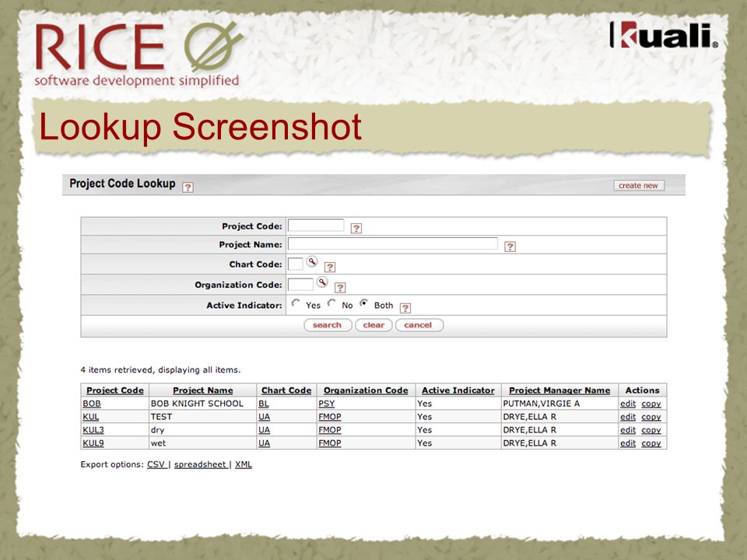747x560 pixels.
Task: Sort by Organization Code column header
Action: (366, 390)
